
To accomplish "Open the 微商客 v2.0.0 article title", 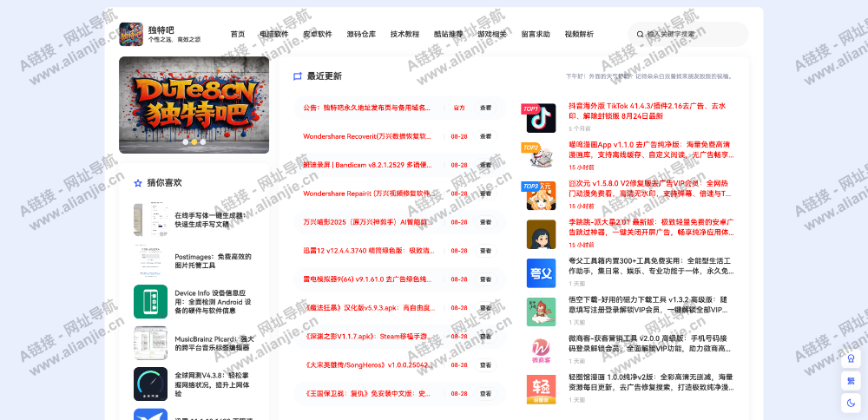I will 650,344.
